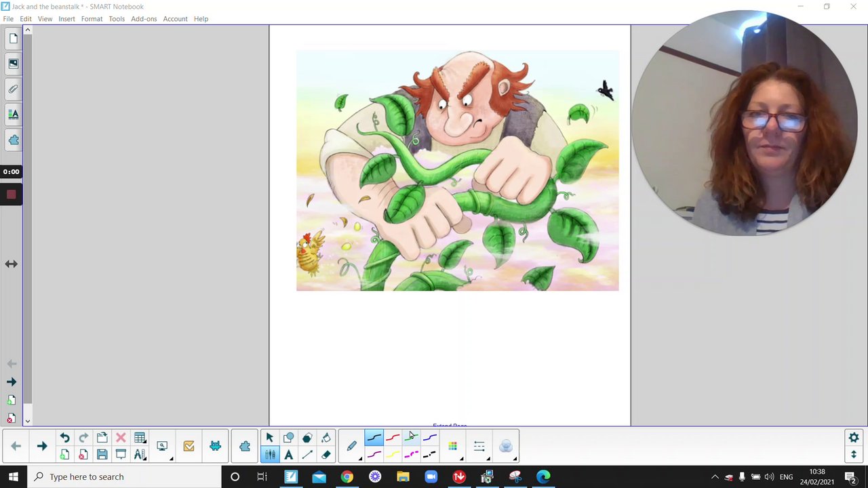Click the Paste clipboard icon
This screenshot has height=488, width=868.
tap(102, 438)
